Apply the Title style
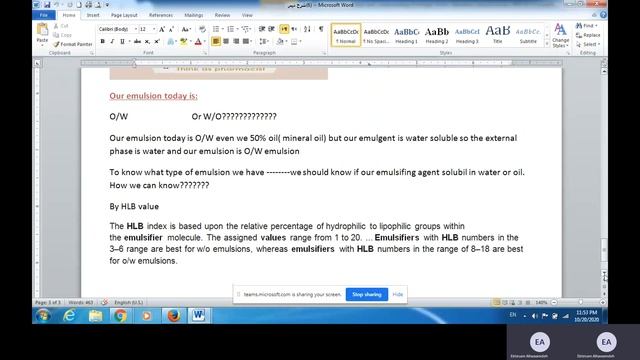 coord(498,35)
